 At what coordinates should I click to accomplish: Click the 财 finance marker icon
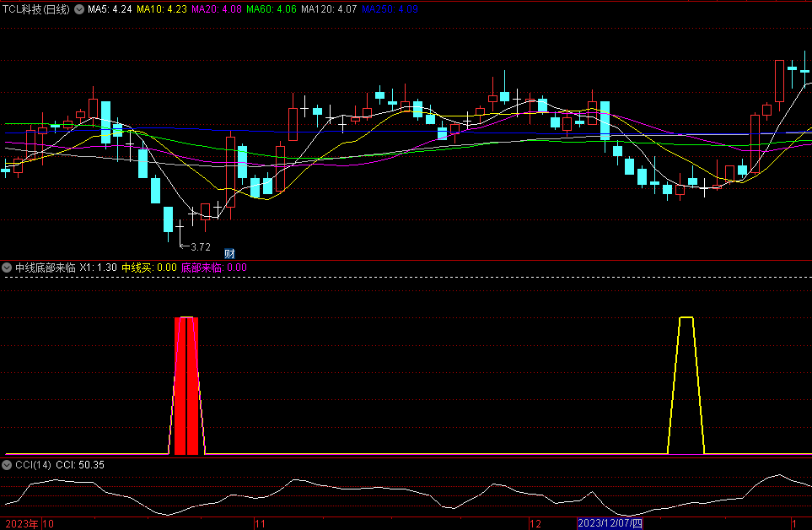(229, 253)
